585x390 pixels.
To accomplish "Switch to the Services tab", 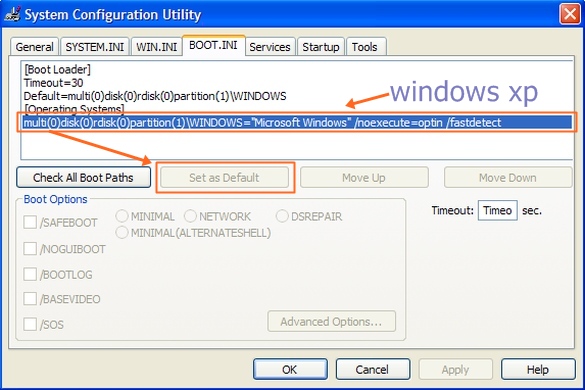I will click(x=270, y=47).
